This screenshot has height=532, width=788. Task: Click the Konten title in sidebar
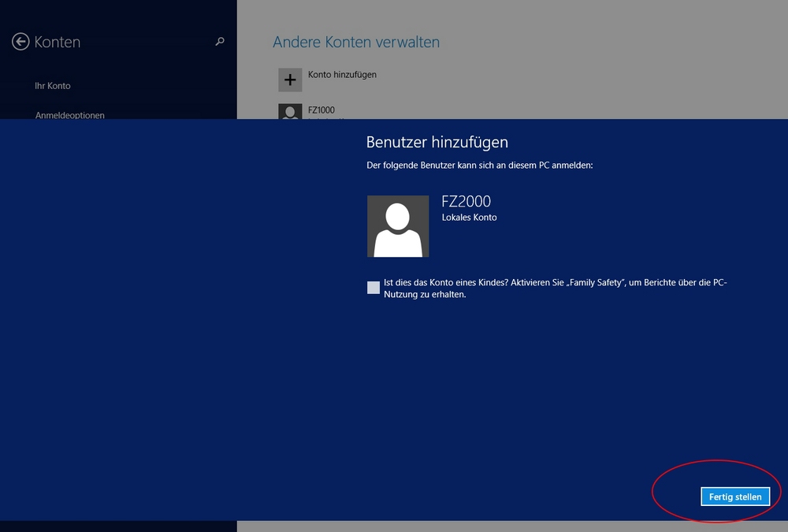[58, 42]
